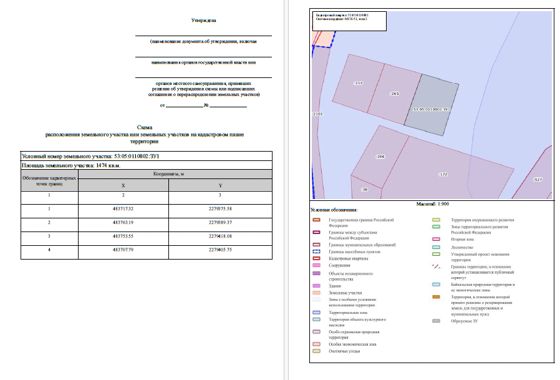Select the Y coordinate cell for point 3

(220, 239)
